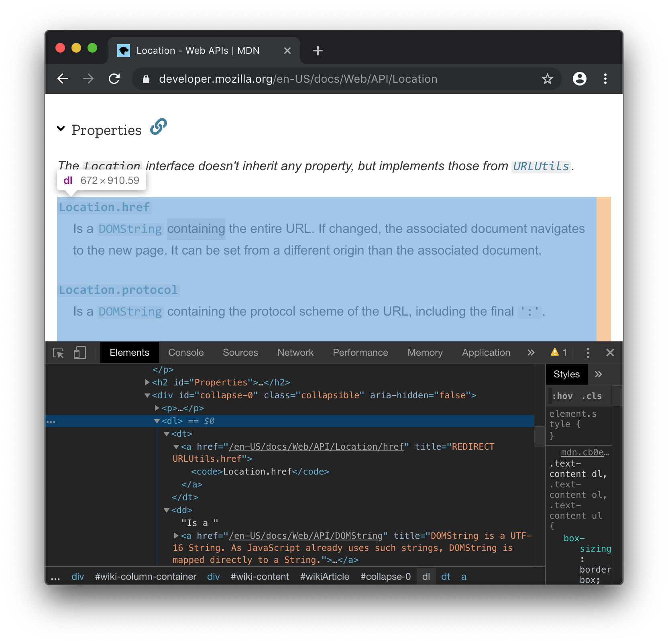Screen dimensions: 668x644
Task: Select the dl breadcrumb item
Action: pos(426,577)
